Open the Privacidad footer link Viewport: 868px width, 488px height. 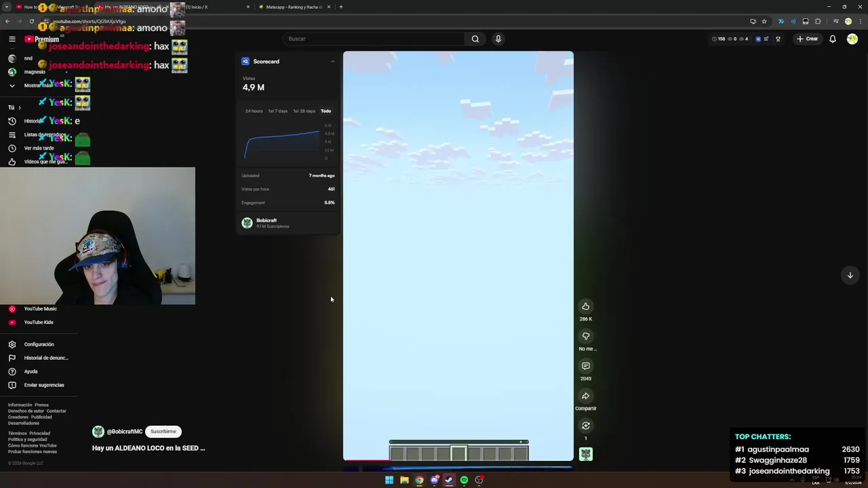click(39, 433)
